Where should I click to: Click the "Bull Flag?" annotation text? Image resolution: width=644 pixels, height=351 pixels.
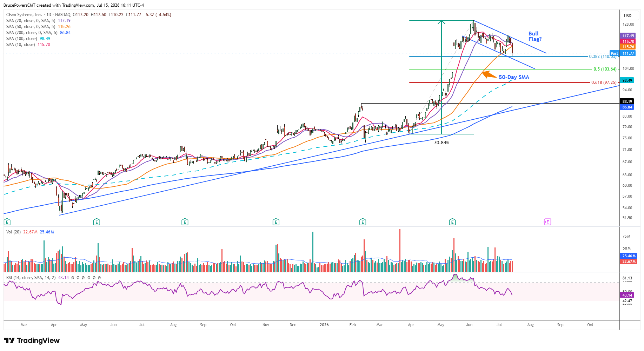(x=535, y=37)
